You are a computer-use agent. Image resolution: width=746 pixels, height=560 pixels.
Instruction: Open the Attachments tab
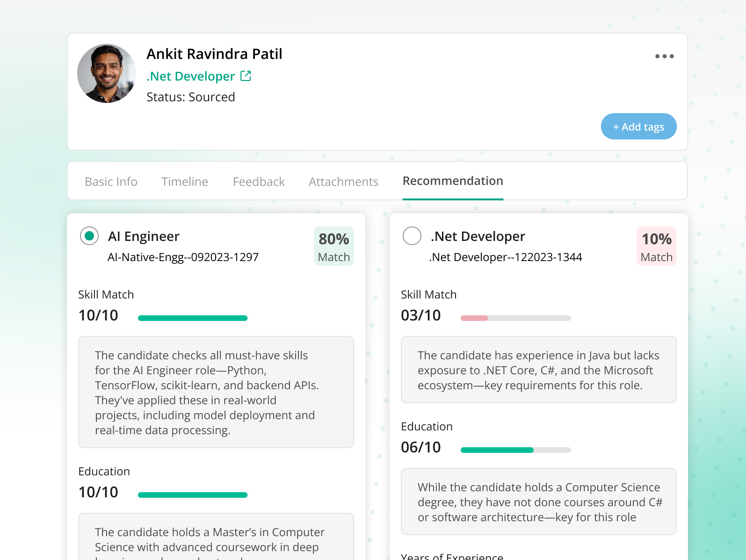click(343, 182)
